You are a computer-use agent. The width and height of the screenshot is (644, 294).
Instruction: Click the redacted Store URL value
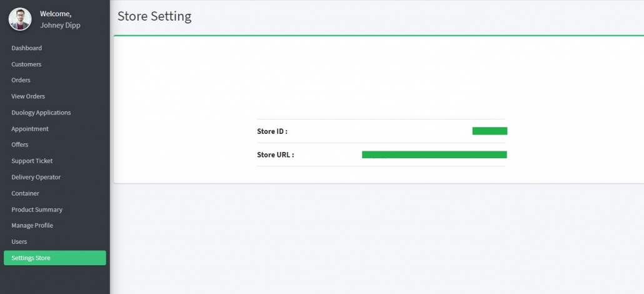pyautogui.click(x=434, y=155)
